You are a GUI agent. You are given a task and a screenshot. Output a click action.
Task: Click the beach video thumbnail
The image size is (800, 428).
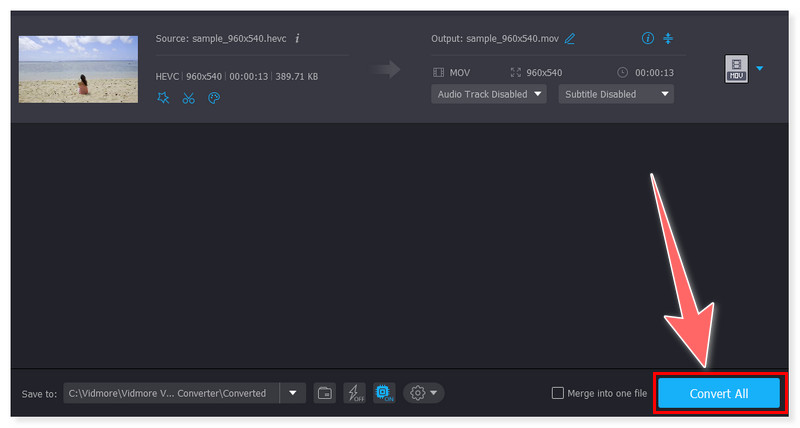click(78, 69)
